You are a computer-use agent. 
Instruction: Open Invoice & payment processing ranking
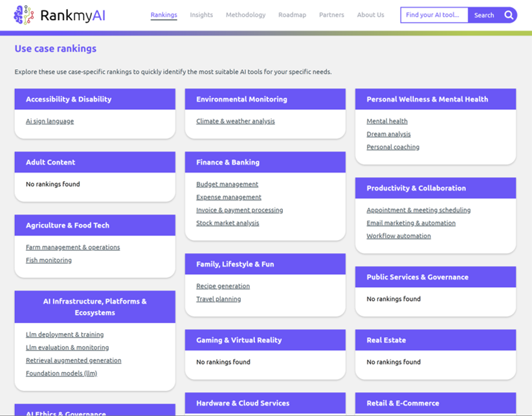(x=239, y=210)
